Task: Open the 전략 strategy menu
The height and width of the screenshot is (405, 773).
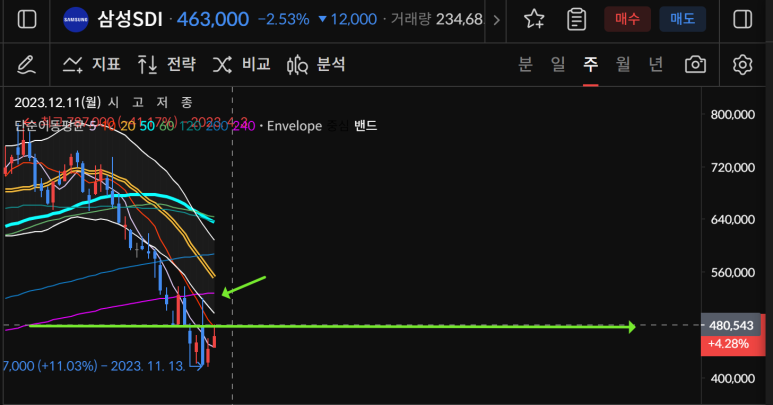Action: pos(166,64)
